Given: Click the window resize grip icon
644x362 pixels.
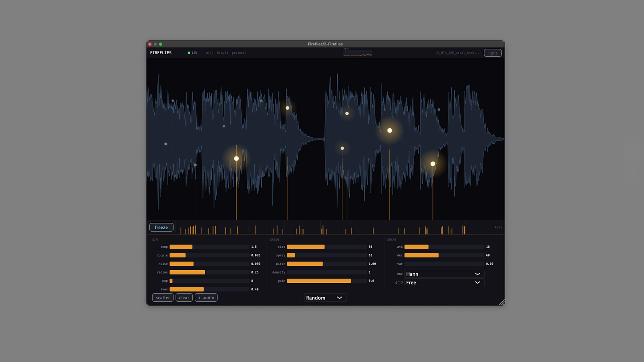Looking at the screenshot, I should click(501, 302).
